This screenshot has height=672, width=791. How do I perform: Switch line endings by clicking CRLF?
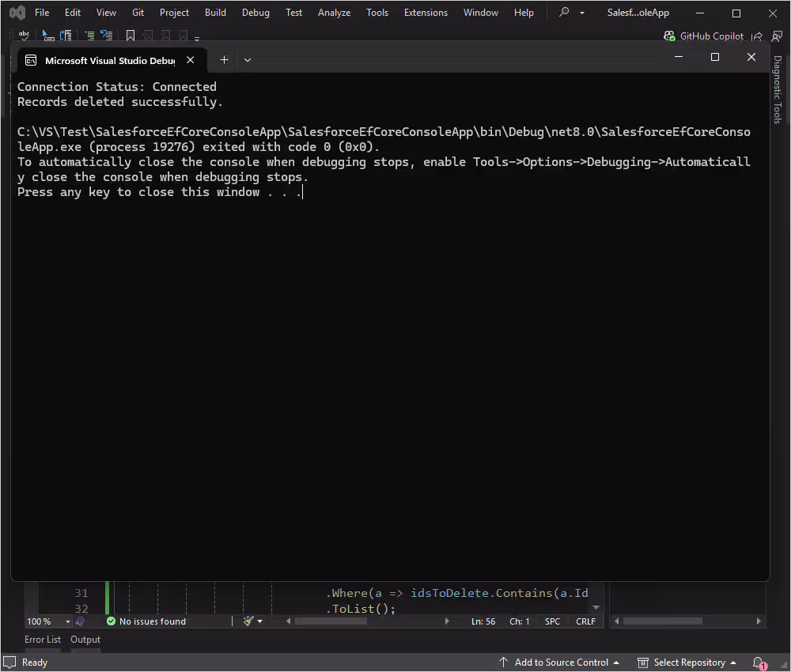[x=585, y=621]
